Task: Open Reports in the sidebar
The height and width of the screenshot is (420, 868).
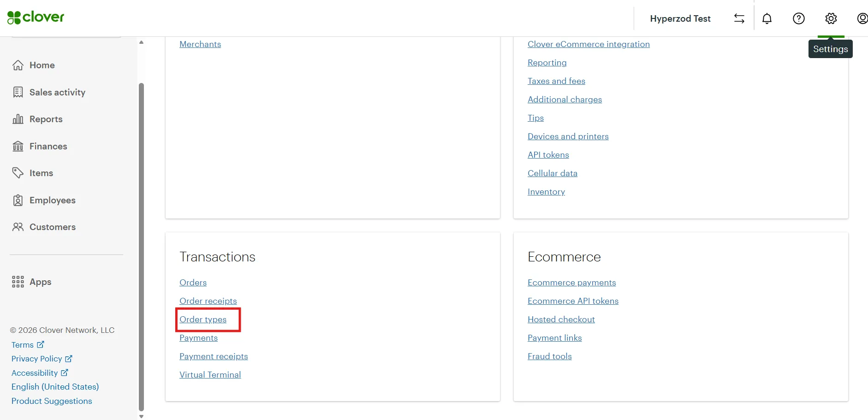Action: [x=37, y=119]
